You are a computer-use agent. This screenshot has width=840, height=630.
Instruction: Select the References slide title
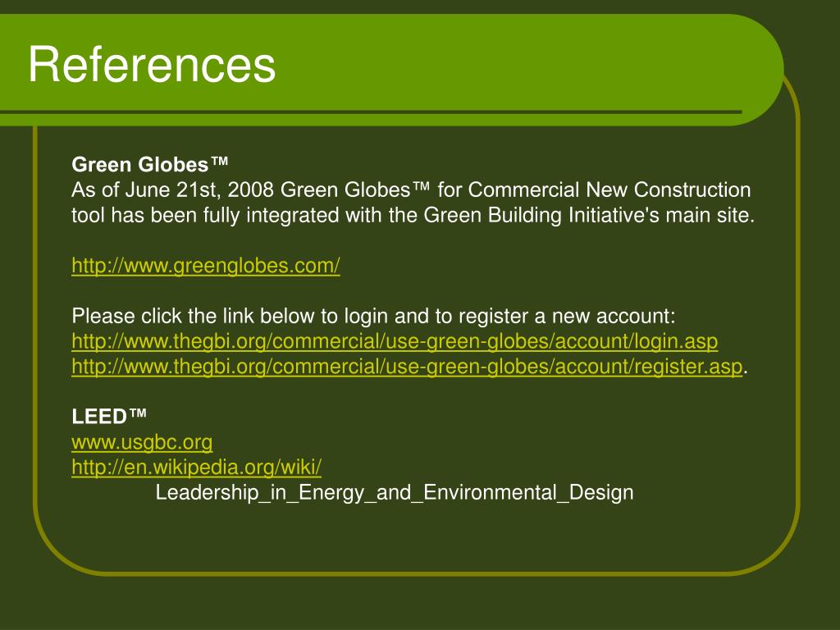[x=152, y=64]
